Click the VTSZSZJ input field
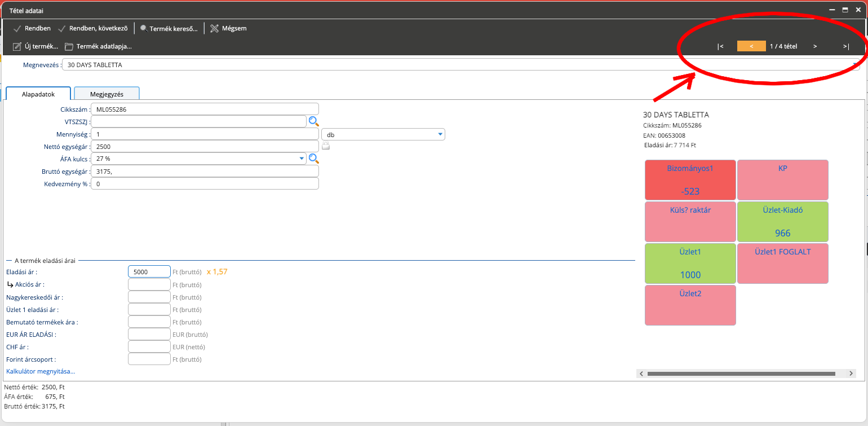Screen dimensions: 868x426 [198, 121]
